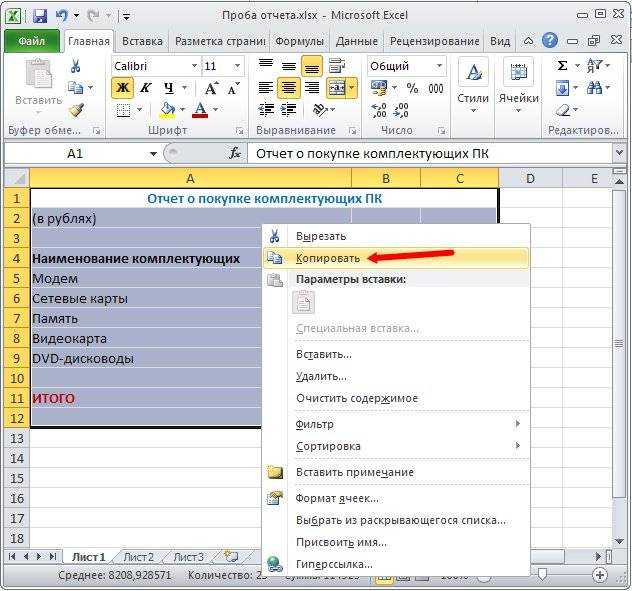Open the Лист3 sheet tab
This screenshot has width=632, height=591.
188,557
